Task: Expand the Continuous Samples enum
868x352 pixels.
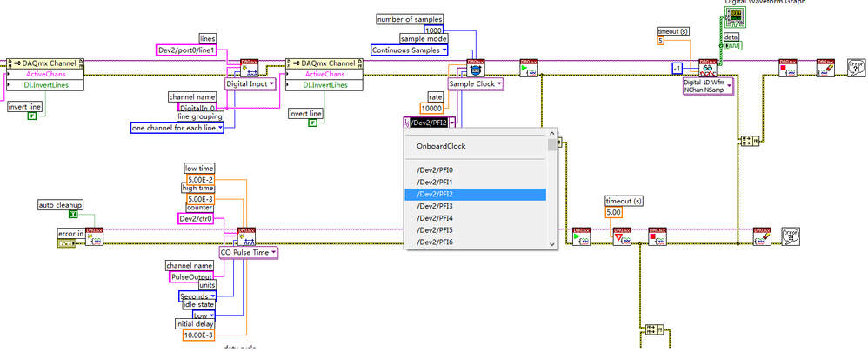Action: tap(410, 50)
